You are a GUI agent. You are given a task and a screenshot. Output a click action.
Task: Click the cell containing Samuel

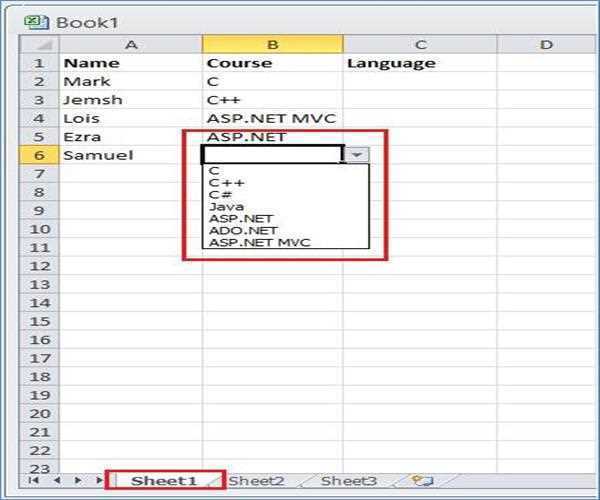coord(130,155)
